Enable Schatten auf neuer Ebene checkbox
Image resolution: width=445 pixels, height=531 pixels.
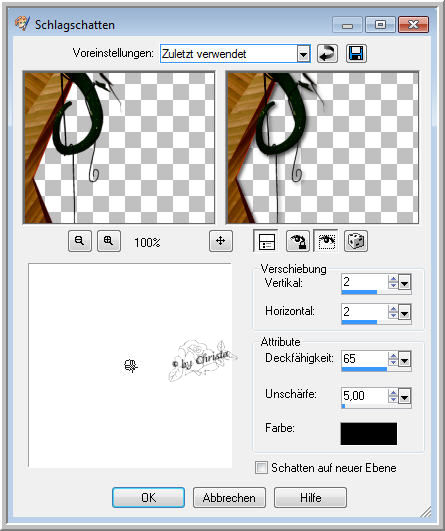point(261,468)
